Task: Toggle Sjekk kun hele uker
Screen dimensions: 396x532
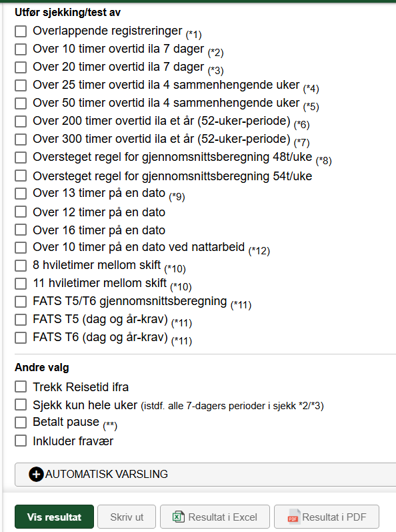Action: [x=21, y=405]
